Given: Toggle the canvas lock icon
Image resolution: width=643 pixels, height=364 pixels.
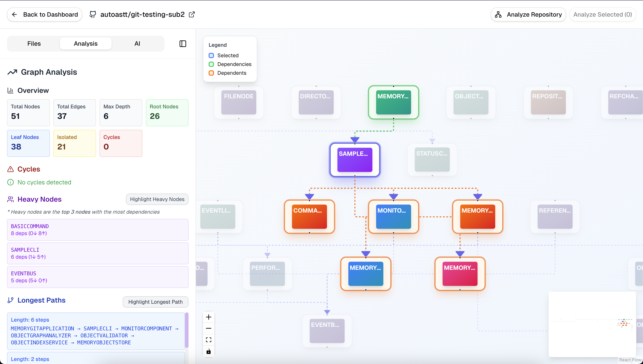Looking at the screenshot, I should pyautogui.click(x=208, y=352).
